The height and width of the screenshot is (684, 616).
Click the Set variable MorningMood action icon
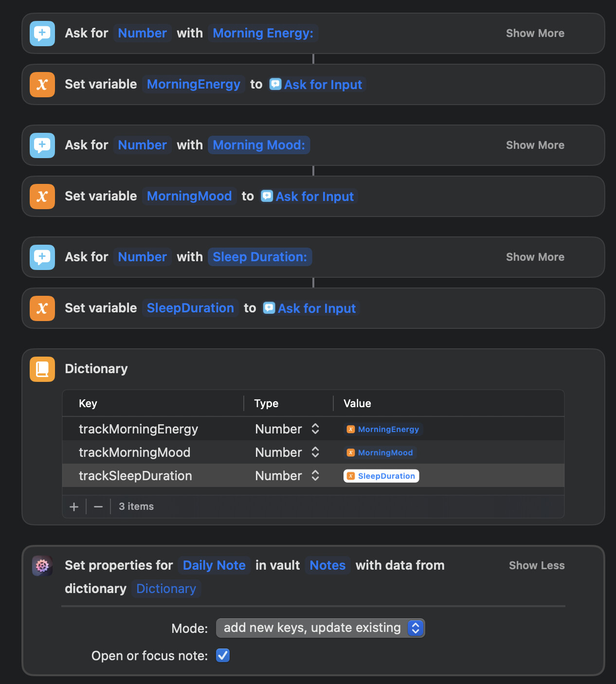(42, 197)
